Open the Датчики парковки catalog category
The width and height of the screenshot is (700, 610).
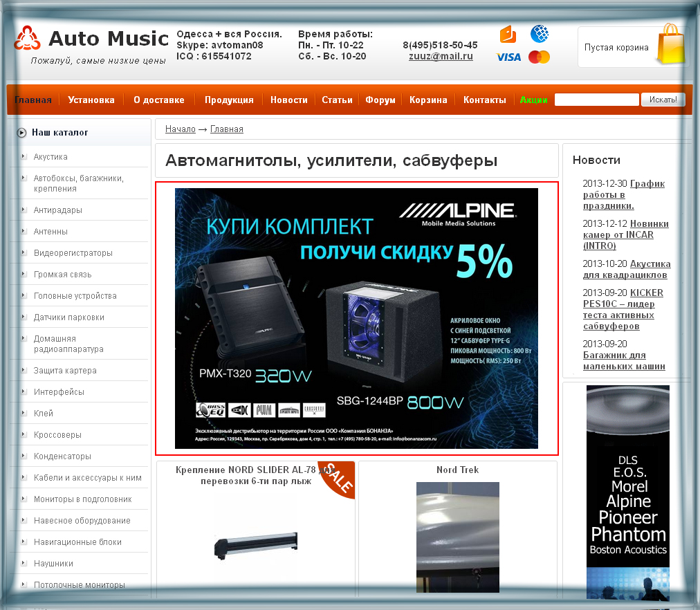point(69,317)
